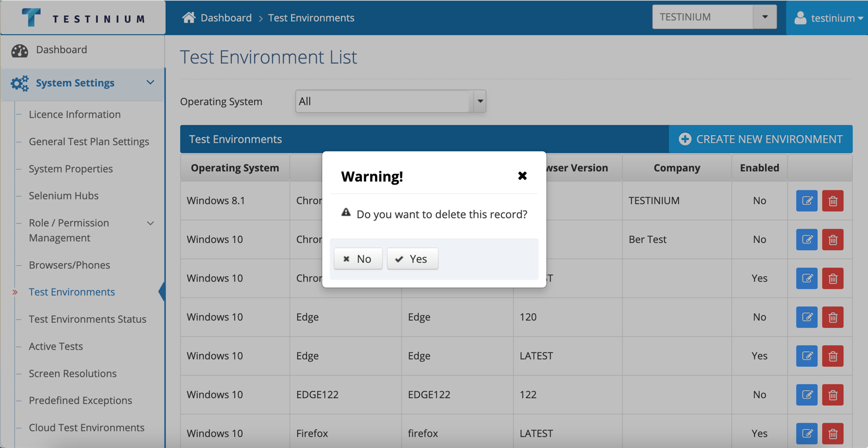Click CREATE NEW ENVIRONMENT
The height and width of the screenshot is (448, 868).
click(761, 139)
